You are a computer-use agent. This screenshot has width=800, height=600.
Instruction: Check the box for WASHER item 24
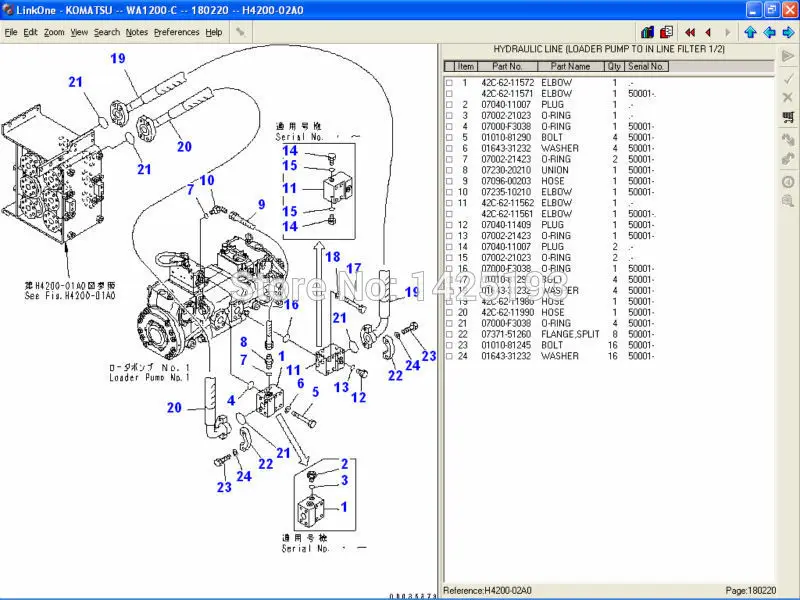(x=447, y=356)
